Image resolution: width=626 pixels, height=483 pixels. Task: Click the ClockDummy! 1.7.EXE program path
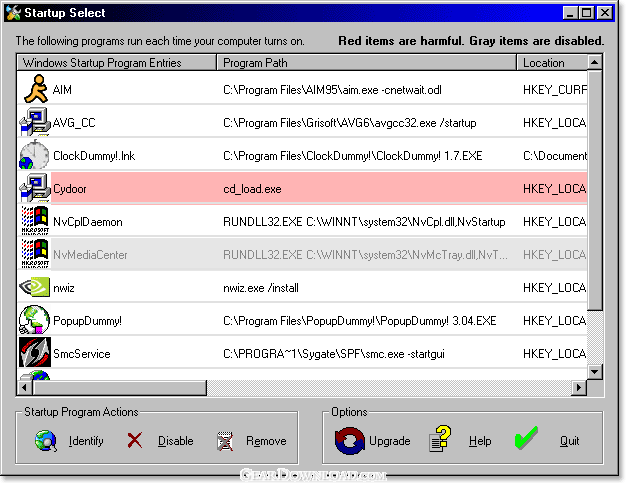click(353, 156)
